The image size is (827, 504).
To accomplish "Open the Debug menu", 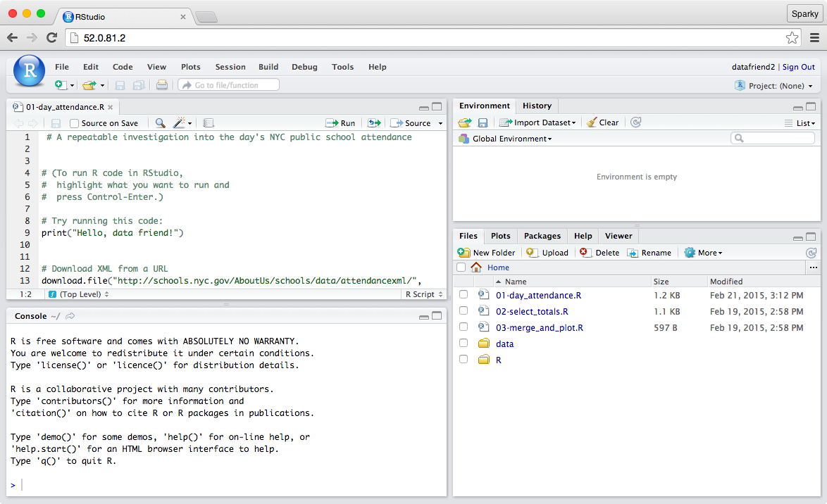I will [x=304, y=67].
